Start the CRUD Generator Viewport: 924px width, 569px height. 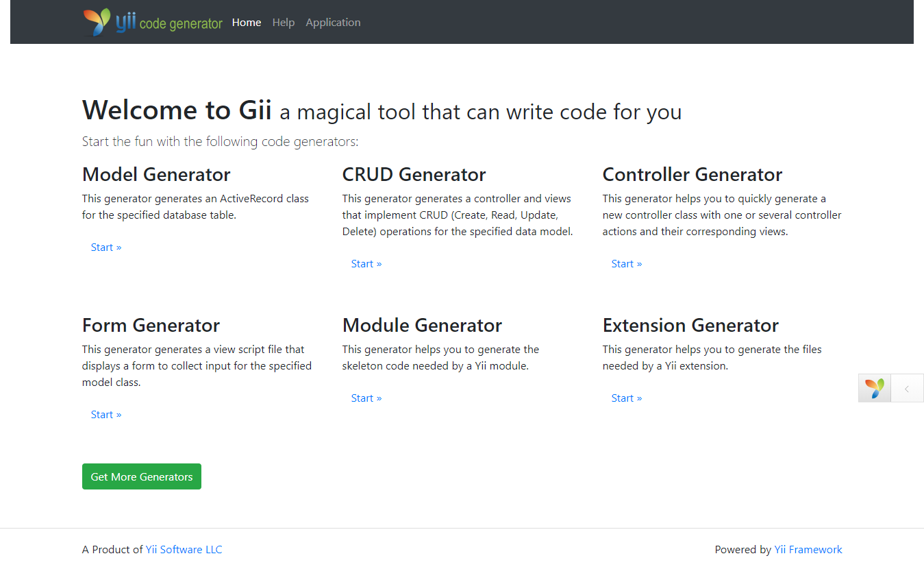click(366, 264)
